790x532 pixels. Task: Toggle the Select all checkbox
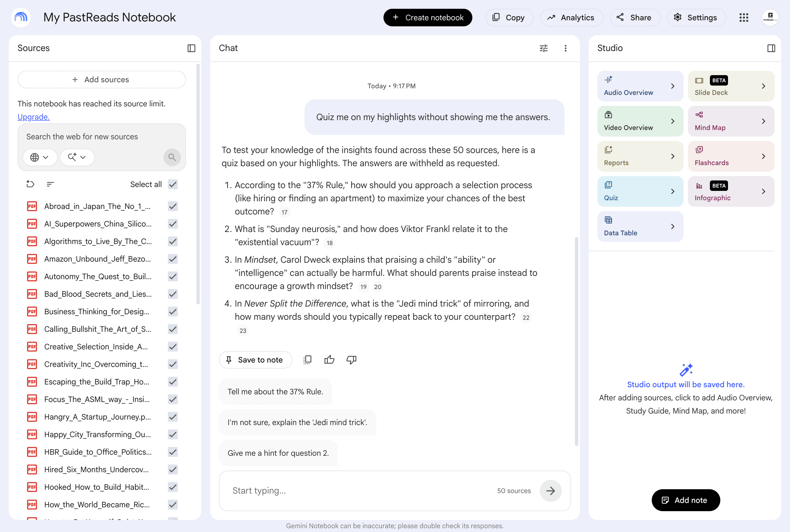pyautogui.click(x=173, y=184)
